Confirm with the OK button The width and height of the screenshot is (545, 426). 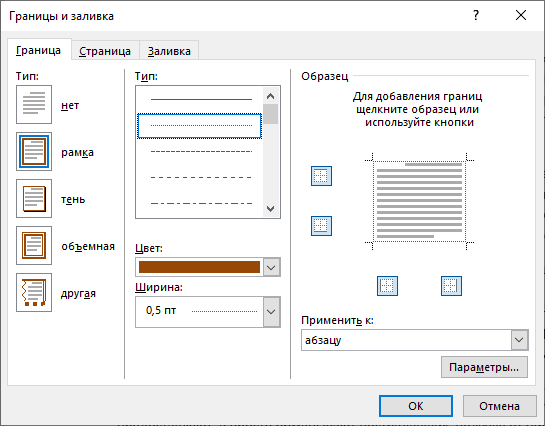pos(416,406)
